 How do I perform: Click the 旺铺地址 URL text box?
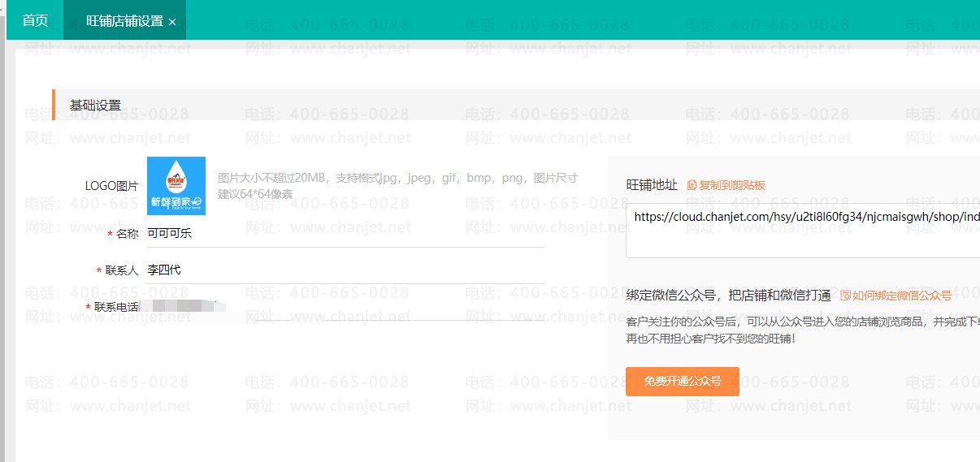[x=803, y=230]
